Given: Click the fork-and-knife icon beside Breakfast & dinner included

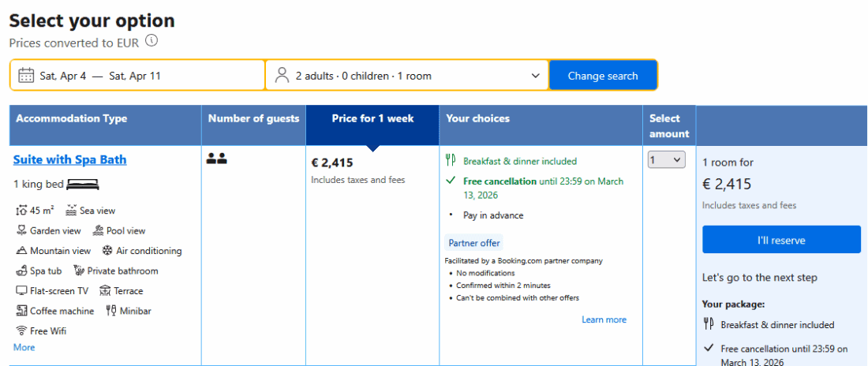Looking at the screenshot, I should 451,161.
